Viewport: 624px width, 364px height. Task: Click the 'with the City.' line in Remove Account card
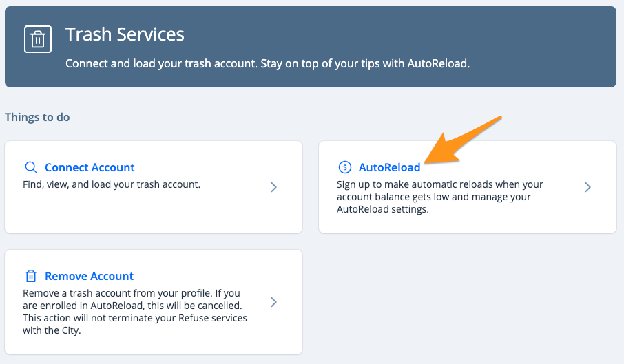tap(52, 330)
